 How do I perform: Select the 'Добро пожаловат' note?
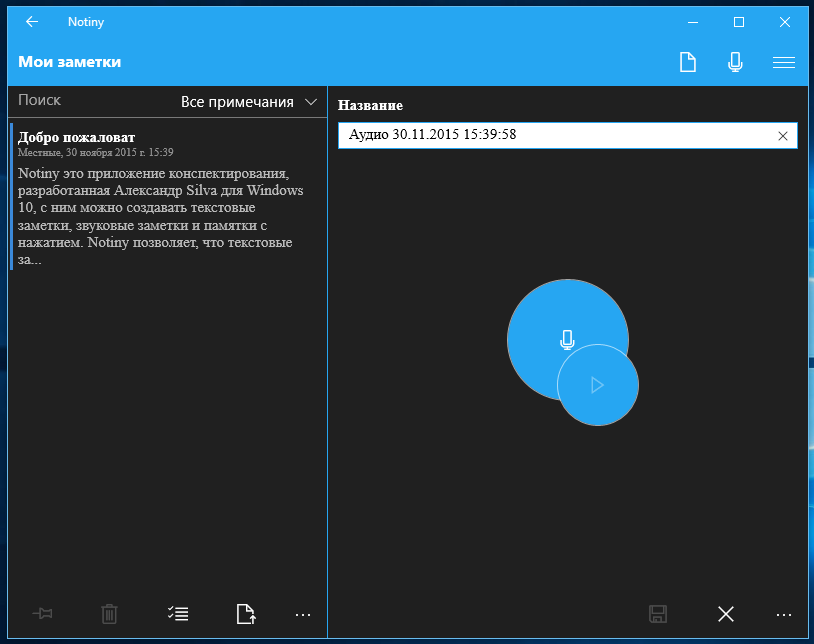[168, 196]
